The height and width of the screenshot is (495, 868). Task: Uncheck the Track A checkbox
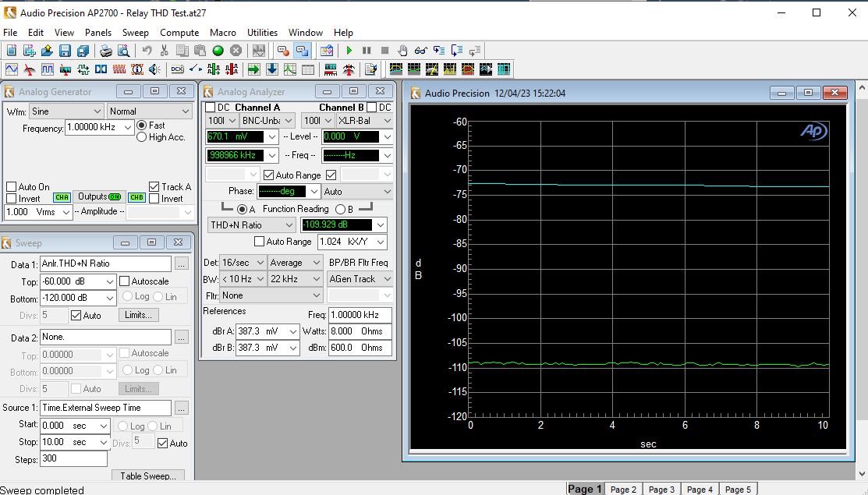click(x=154, y=187)
